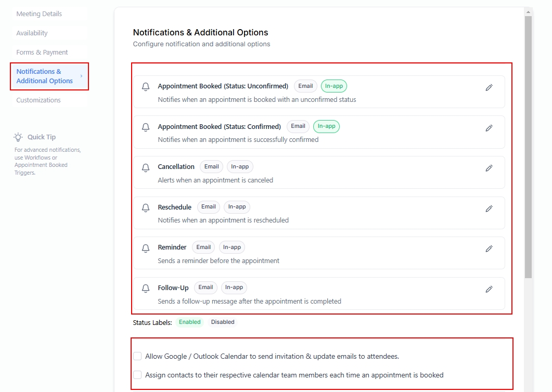552x392 pixels.
Task: Click the Reminder row edit pencil
Action: (x=489, y=249)
